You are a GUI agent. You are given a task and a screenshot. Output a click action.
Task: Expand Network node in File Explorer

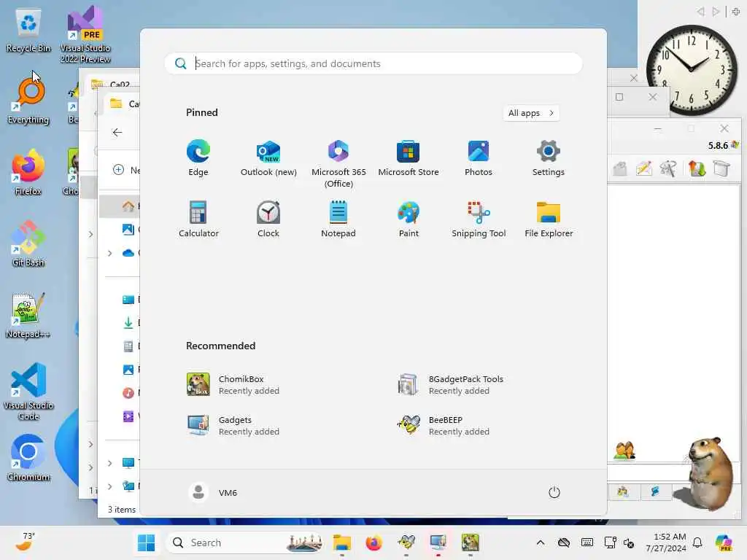point(110,486)
